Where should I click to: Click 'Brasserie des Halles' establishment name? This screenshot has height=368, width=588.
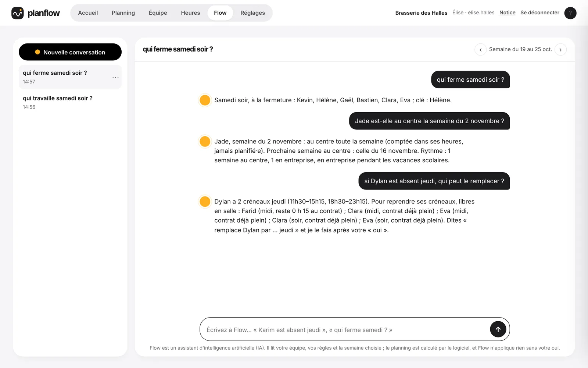point(421,13)
